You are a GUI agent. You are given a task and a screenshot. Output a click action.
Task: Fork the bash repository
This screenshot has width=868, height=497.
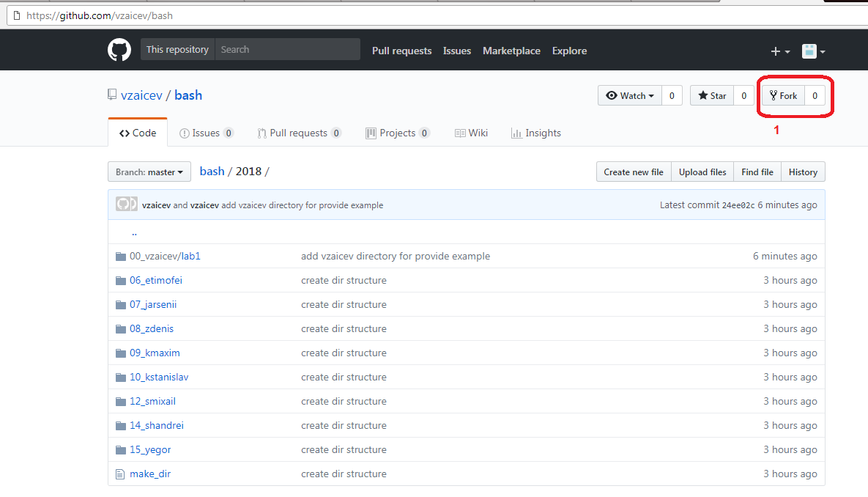click(783, 95)
